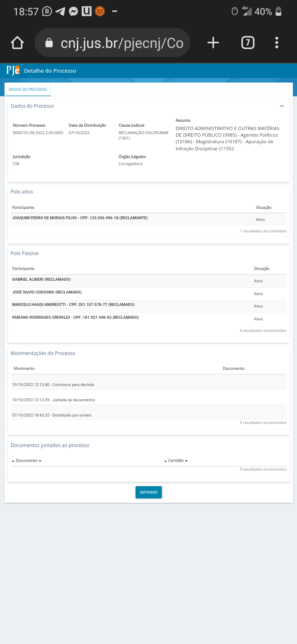Open tab switcher showing 7 tabs
This screenshot has width=297, height=644.
[x=247, y=43]
